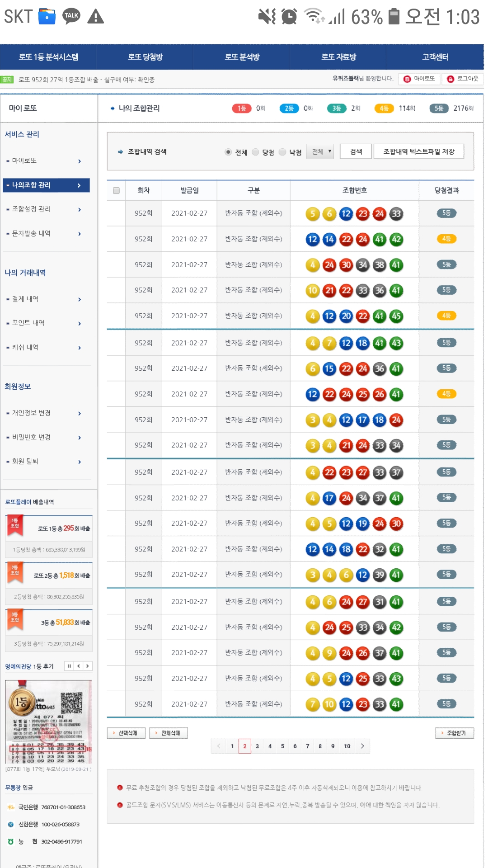Click the 로그아웃 lock icon
Viewport: 488px width, 868px height.
[x=450, y=79]
